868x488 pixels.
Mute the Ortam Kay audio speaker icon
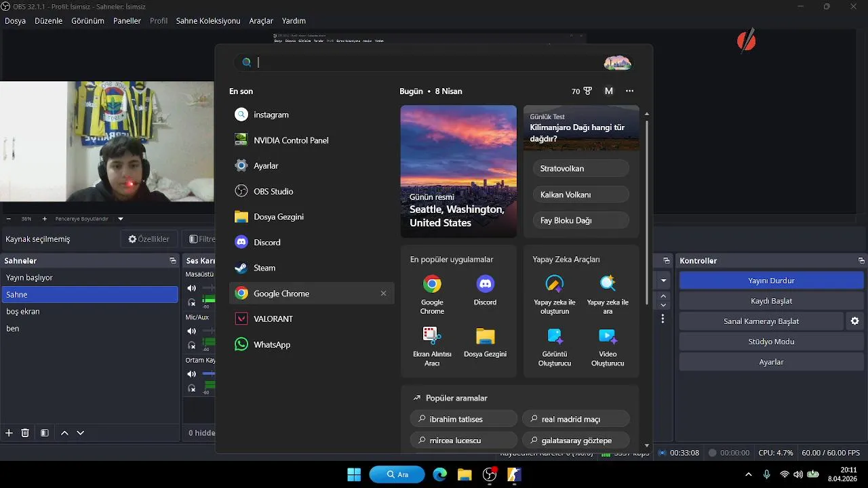point(192,373)
